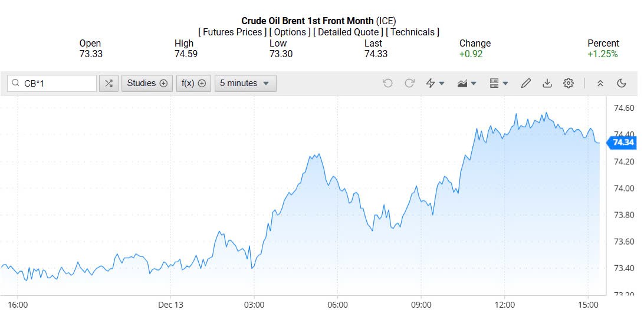Undo the last chart action
Viewport: 644px width, 310px height.
[x=387, y=83]
